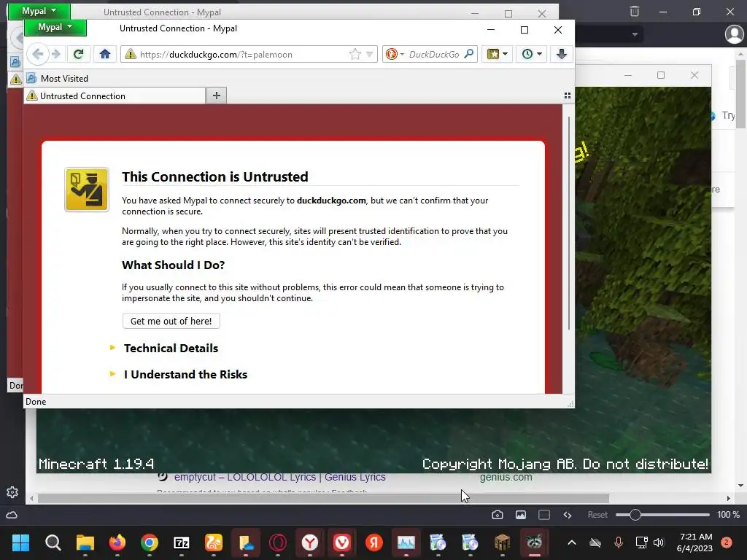Viewport: 747px width, 560px height.
Task: Open UC Browser from the taskbar
Action: tap(214, 542)
